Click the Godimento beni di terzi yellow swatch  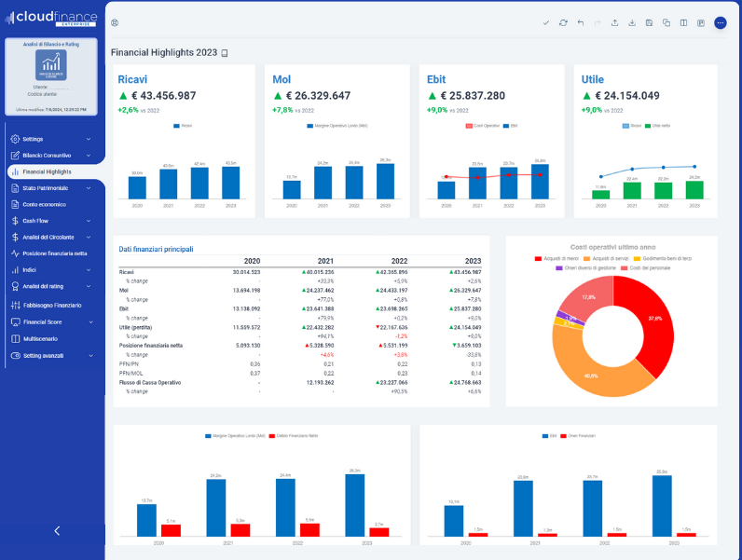(x=637, y=259)
